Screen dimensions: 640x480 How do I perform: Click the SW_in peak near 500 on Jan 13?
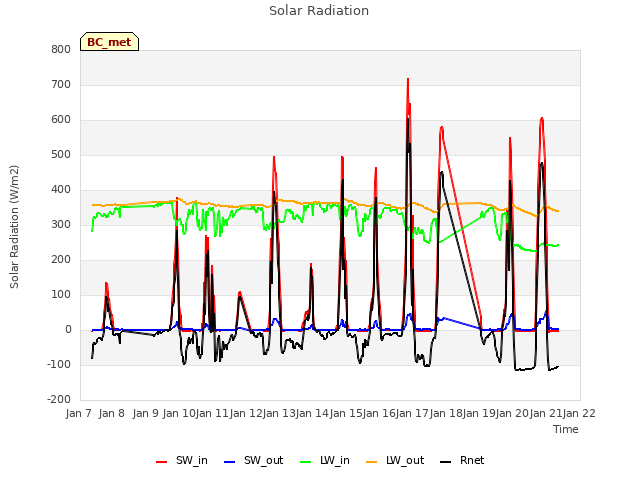274,157
